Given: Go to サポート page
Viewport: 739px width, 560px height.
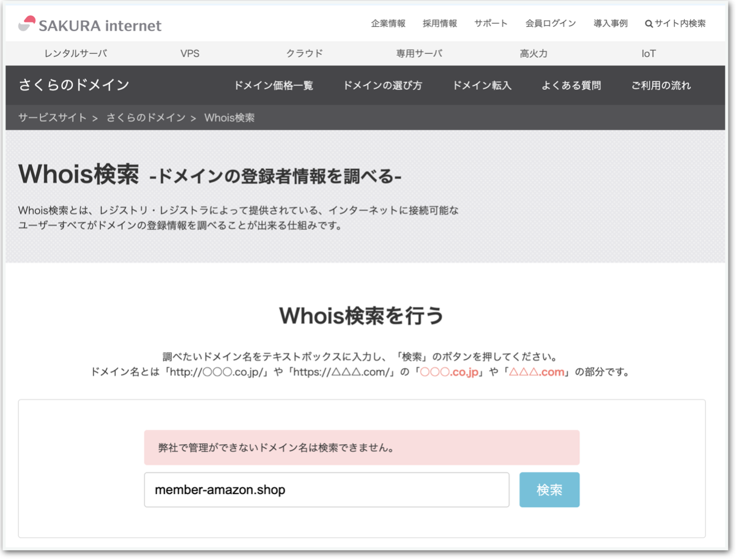Looking at the screenshot, I should point(491,24).
